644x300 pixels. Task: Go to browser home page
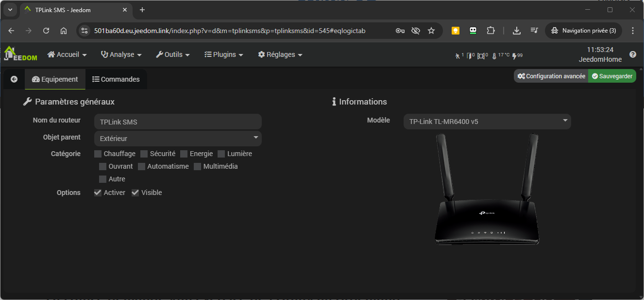tap(64, 31)
